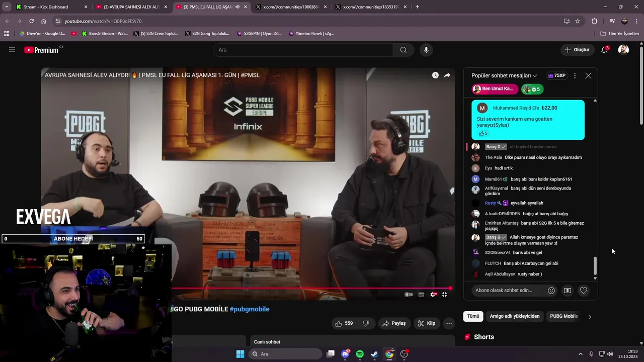Open Yönetim Paneli bookmark
The image size is (644, 362).
click(x=311, y=34)
